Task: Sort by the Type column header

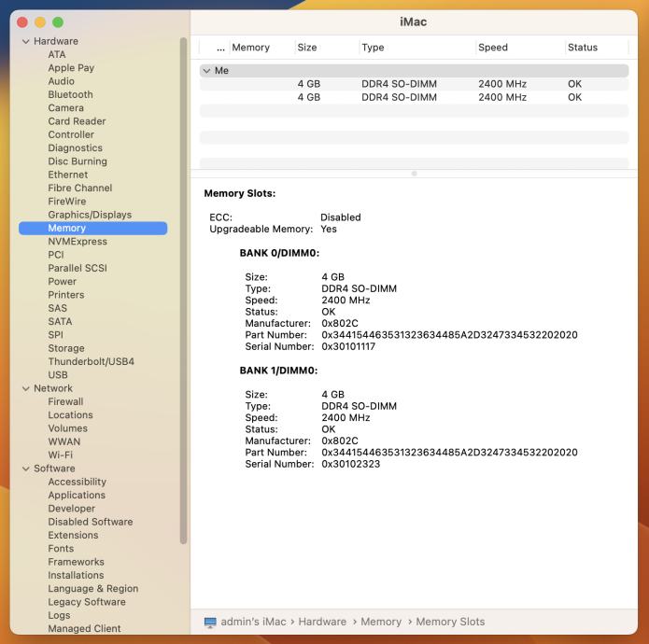Action: [373, 48]
